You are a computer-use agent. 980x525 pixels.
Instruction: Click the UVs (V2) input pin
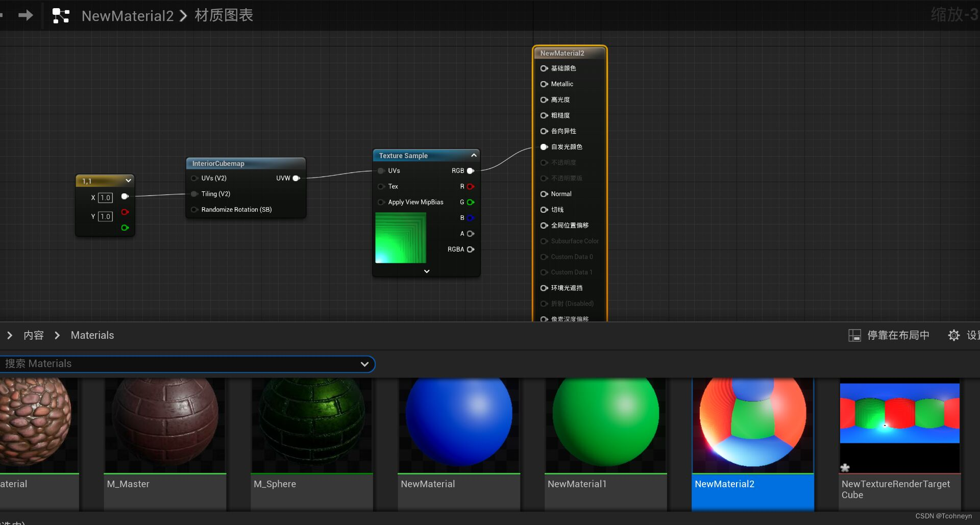pos(194,178)
